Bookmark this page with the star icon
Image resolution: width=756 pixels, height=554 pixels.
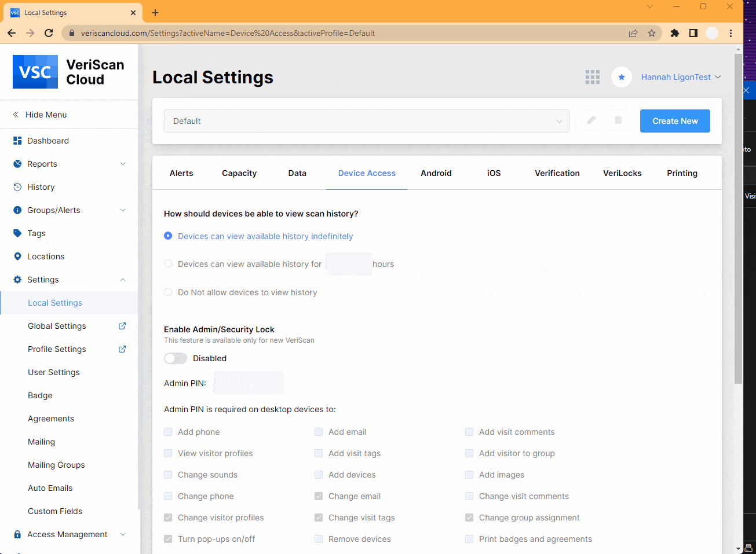[652, 33]
